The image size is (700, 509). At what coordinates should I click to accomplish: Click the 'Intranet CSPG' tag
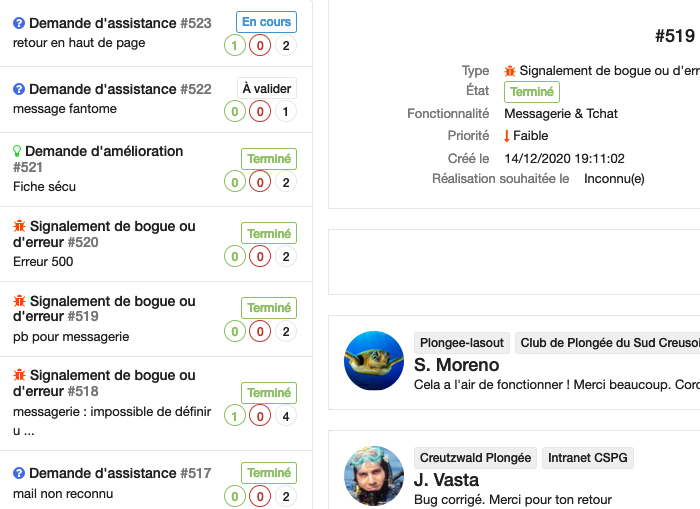coord(587,459)
